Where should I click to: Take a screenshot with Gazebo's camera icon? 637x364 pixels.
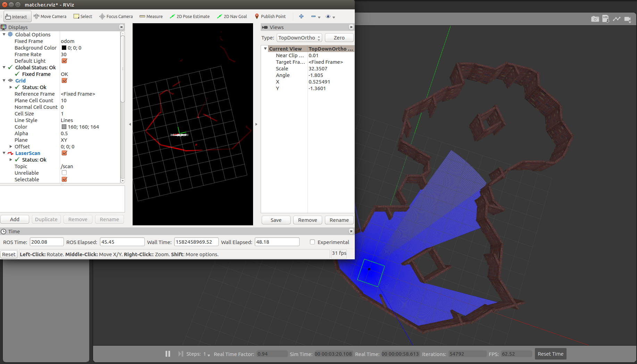(595, 19)
